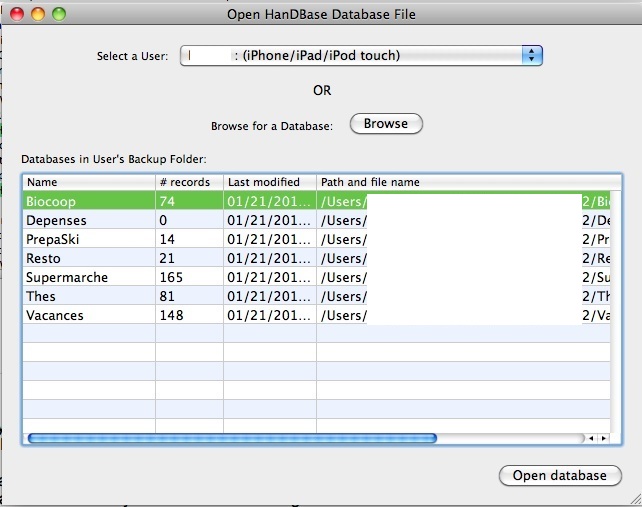This screenshot has width=642, height=507.
Task: Click the scroll left arrow
Action: (591, 438)
